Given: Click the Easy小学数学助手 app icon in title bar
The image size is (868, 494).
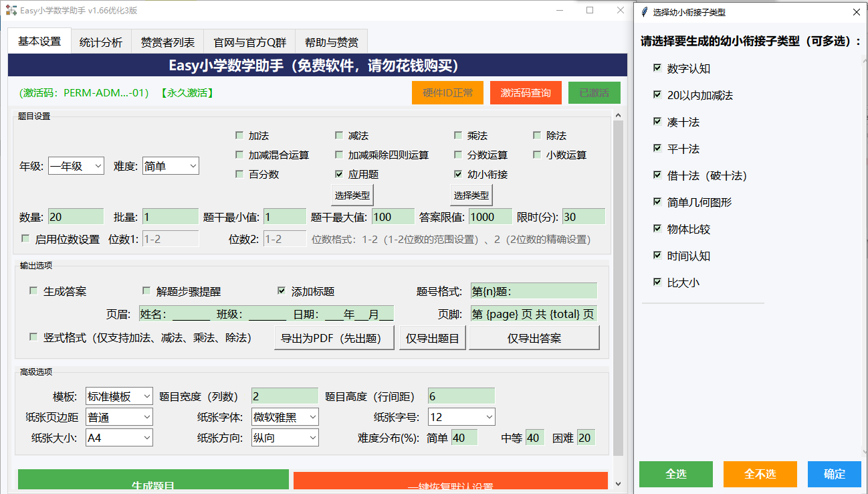Looking at the screenshot, I should pos(12,11).
